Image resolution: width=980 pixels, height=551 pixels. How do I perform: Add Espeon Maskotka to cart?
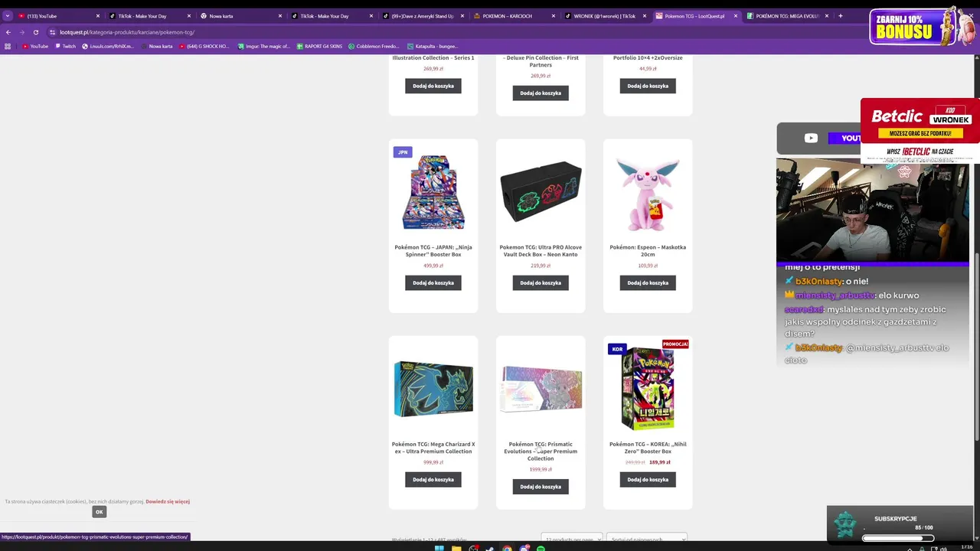pos(648,283)
